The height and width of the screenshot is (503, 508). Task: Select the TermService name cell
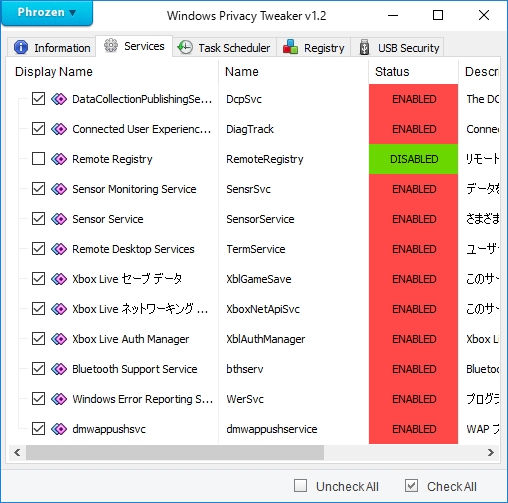(x=256, y=249)
